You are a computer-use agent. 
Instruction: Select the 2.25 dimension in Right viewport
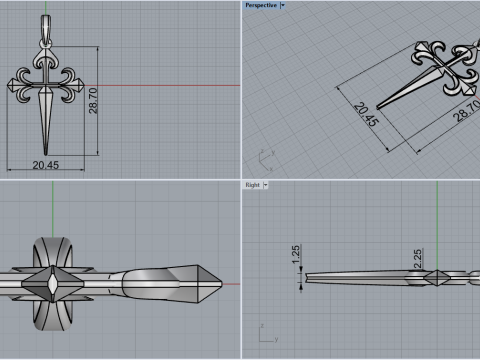417,259
